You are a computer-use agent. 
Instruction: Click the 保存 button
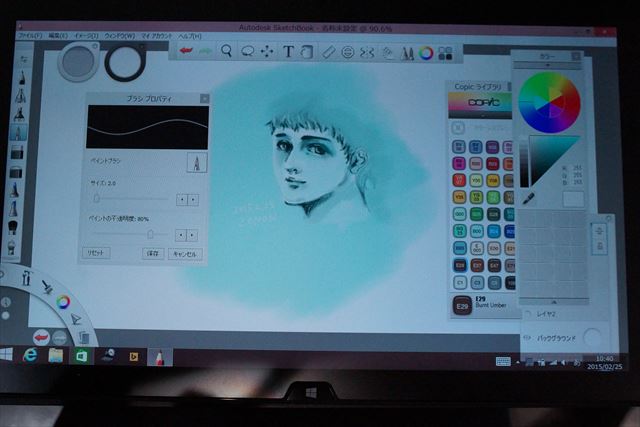[153, 254]
